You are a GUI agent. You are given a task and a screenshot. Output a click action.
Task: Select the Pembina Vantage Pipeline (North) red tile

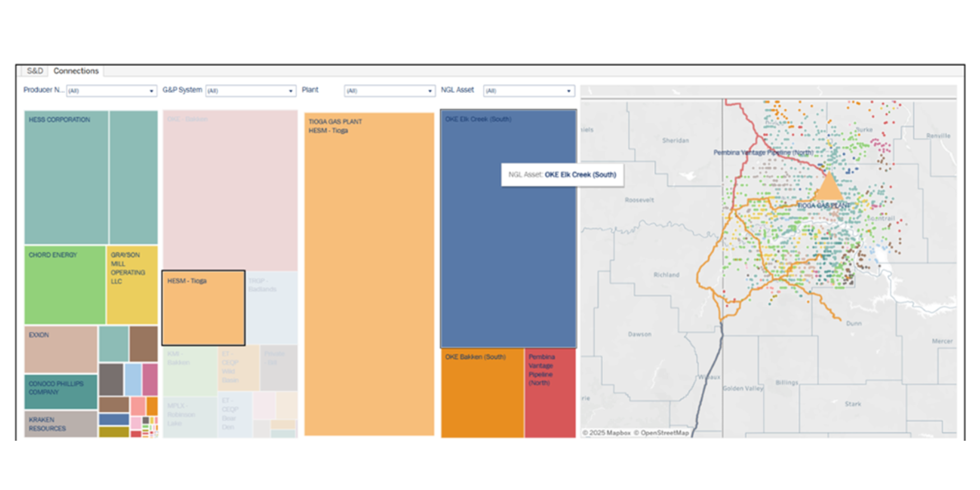coord(550,393)
